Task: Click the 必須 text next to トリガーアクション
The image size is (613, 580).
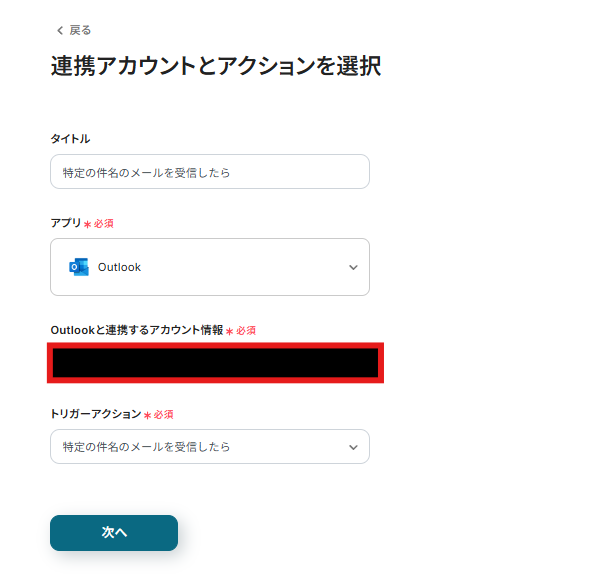Action: (x=163, y=415)
